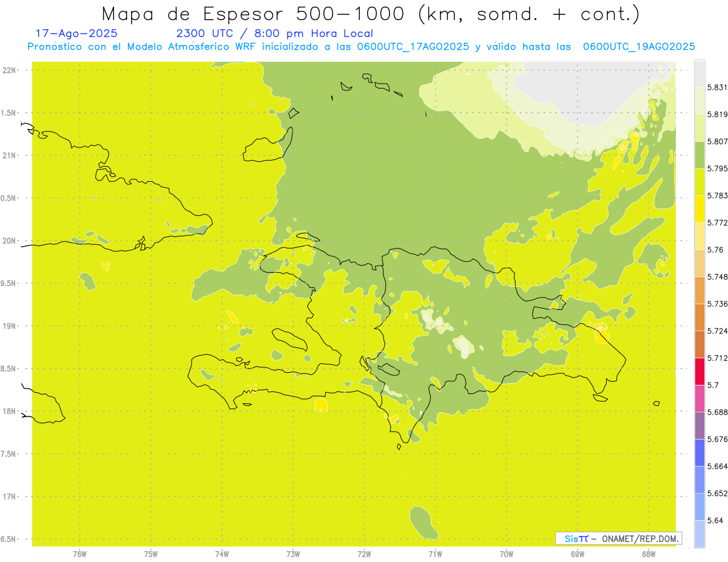Click the legend value 5.664
This screenshot has height=562, width=728.
point(717,466)
